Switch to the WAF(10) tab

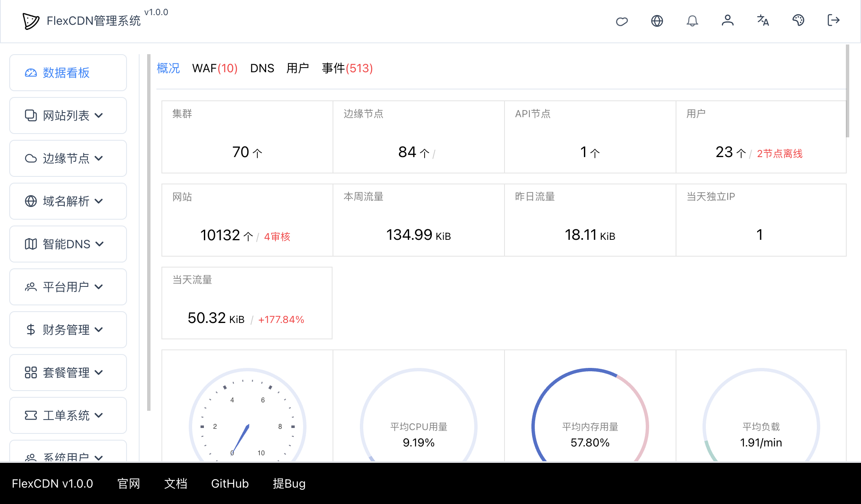point(215,68)
